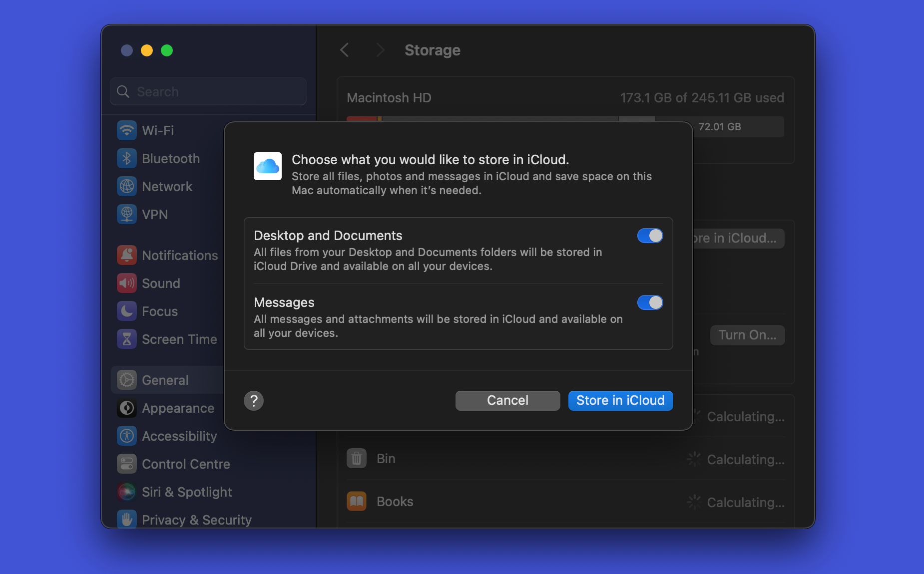Screen dimensions: 924x574
Task: Open General settings in the sidebar
Action: pyautogui.click(x=165, y=380)
